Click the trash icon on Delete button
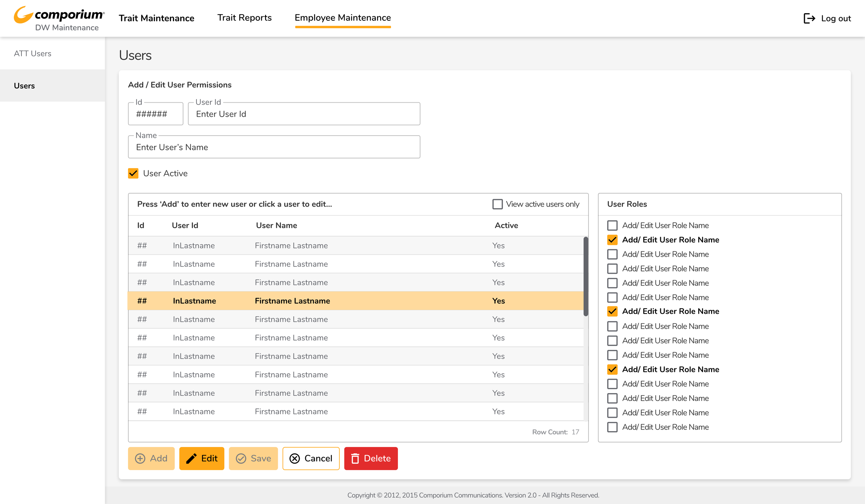865x504 pixels. pos(355,458)
